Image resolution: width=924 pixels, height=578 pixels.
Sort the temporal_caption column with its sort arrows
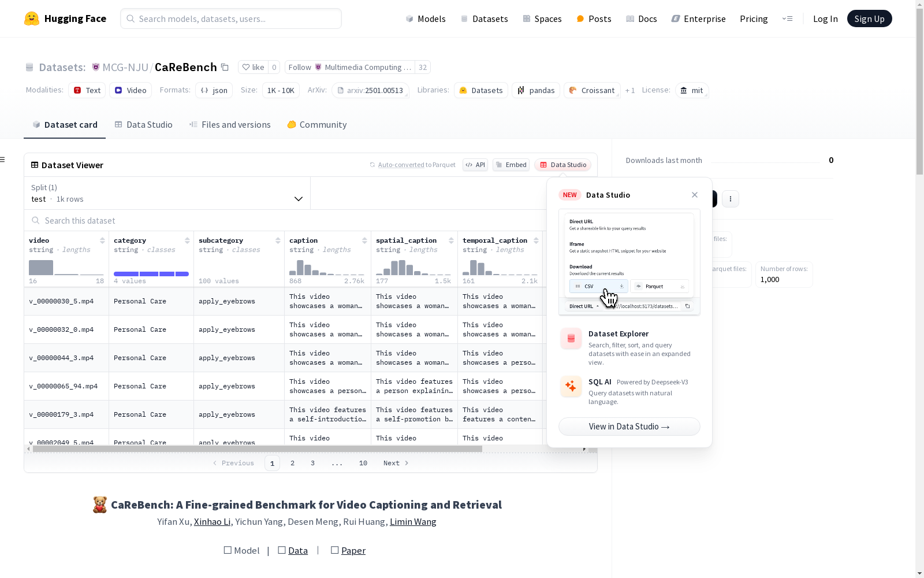536,240
